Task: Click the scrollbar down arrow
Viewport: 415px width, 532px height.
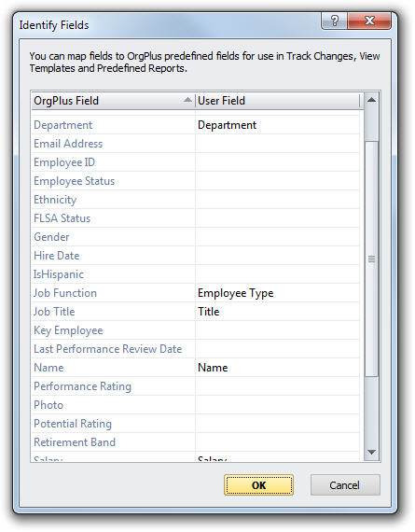Action: click(371, 453)
